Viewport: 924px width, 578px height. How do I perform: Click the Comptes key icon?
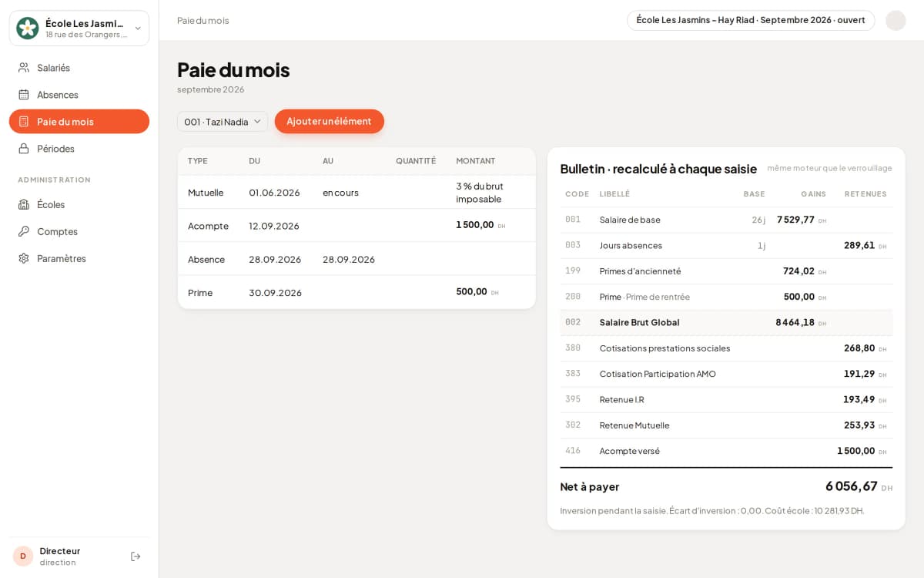[24, 231]
